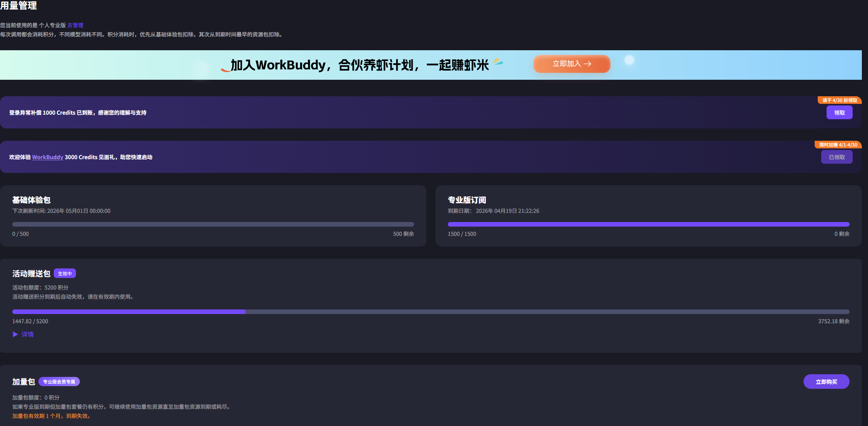Click the 生效中 status badge
The height and width of the screenshot is (426, 868).
tap(65, 274)
